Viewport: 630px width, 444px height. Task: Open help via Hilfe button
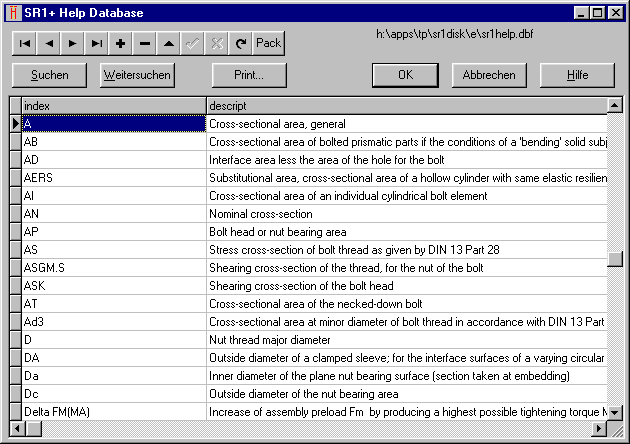[x=577, y=75]
